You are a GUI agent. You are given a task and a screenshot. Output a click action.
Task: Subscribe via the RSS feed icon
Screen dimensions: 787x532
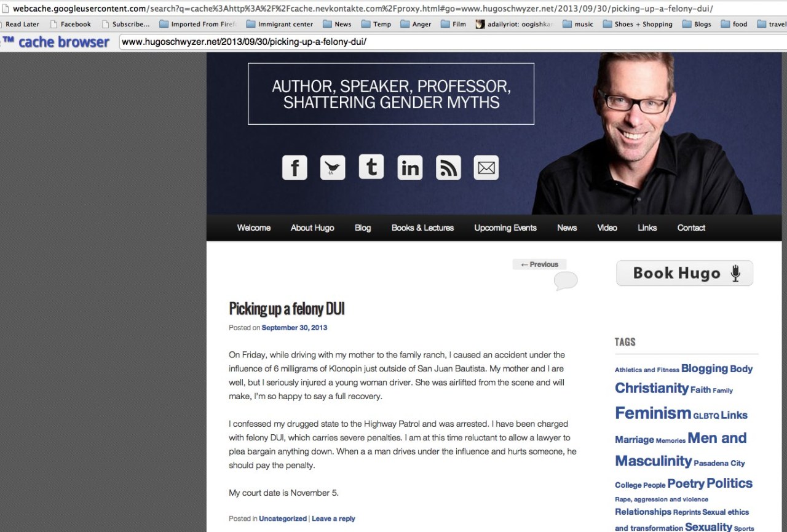(x=448, y=167)
